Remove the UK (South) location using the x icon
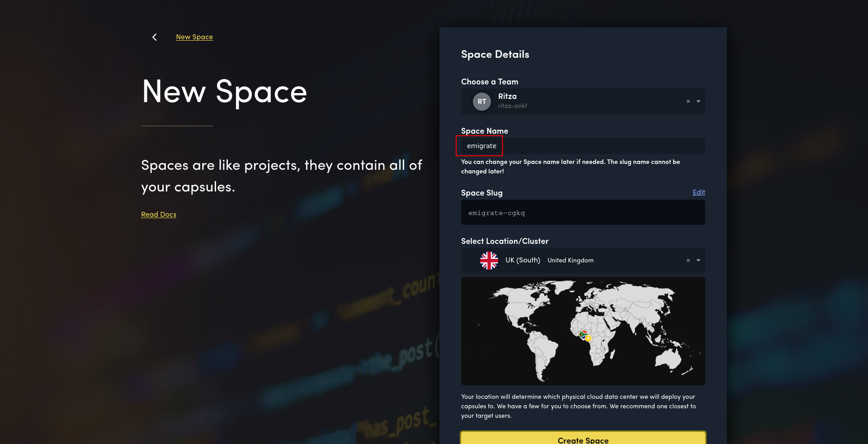Screen dimensions: 868x444 click(688, 260)
